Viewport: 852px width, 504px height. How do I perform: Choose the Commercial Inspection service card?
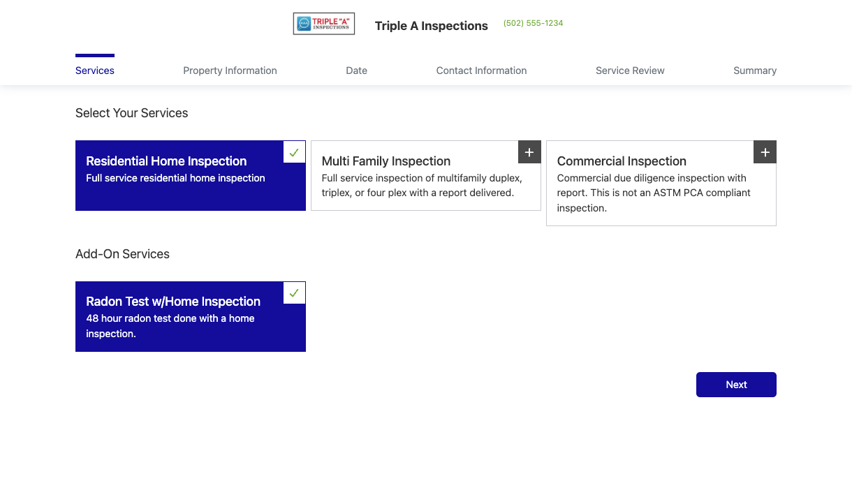(x=661, y=184)
